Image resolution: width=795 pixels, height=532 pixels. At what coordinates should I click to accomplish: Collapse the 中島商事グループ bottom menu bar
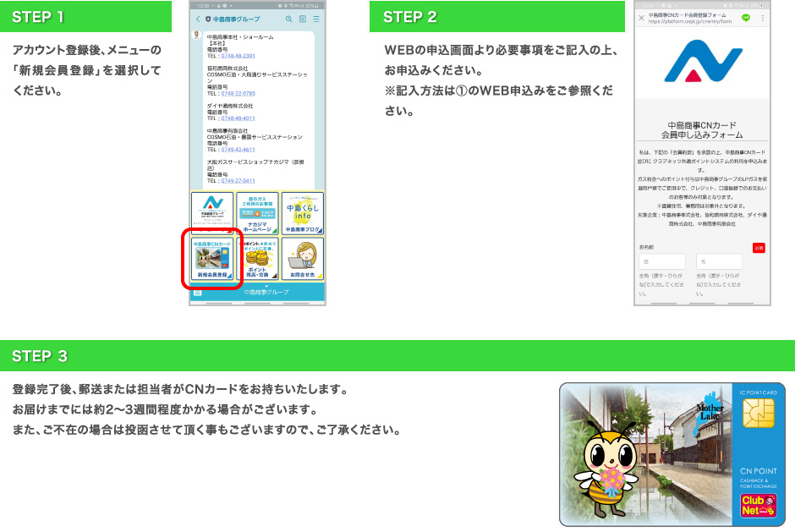click(x=266, y=292)
